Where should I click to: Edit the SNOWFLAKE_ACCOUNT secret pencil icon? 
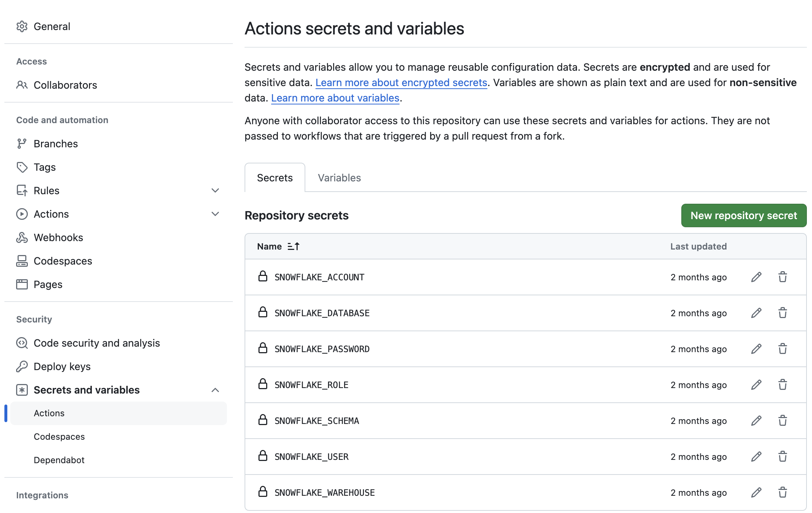[x=756, y=277]
